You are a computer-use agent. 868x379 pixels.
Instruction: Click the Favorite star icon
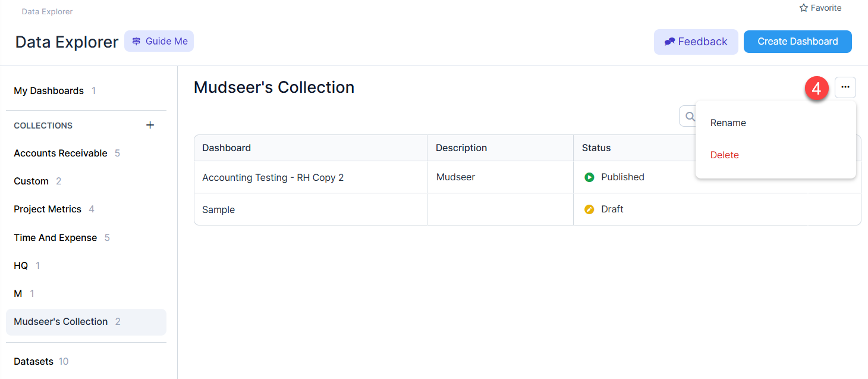click(804, 8)
